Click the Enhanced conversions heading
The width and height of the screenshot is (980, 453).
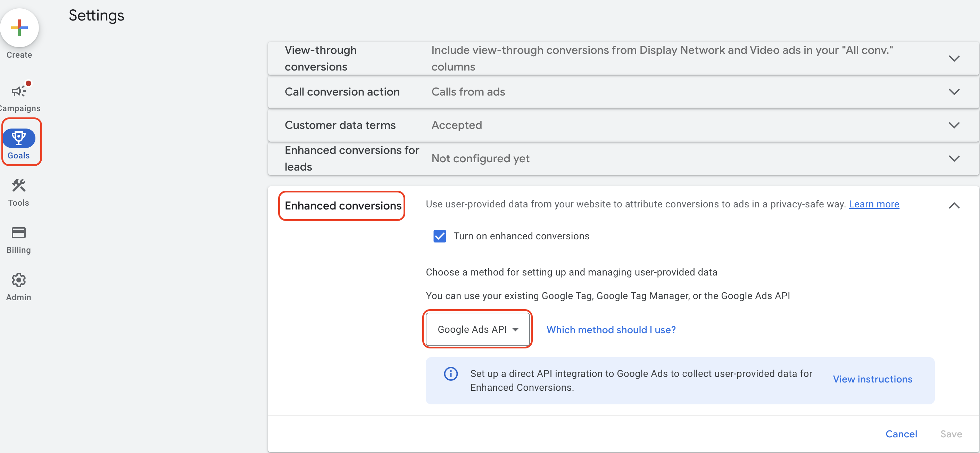click(x=343, y=206)
